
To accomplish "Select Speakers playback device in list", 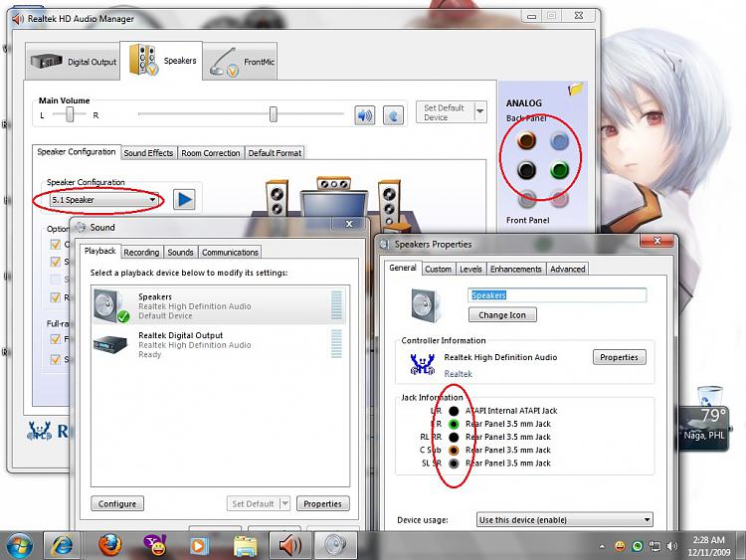I will (219, 306).
